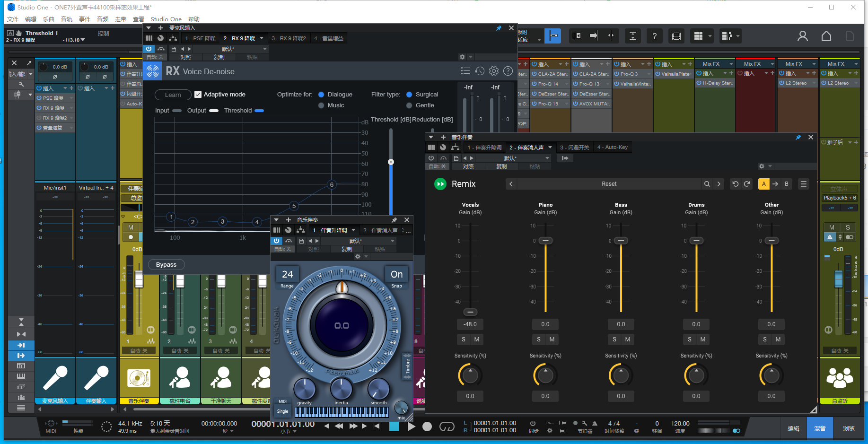Click return-to-zero transport button

tap(377, 426)
